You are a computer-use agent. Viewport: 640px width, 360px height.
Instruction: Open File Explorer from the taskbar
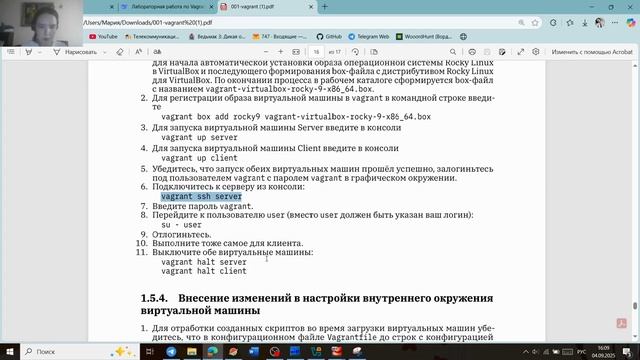coord(192,351)
